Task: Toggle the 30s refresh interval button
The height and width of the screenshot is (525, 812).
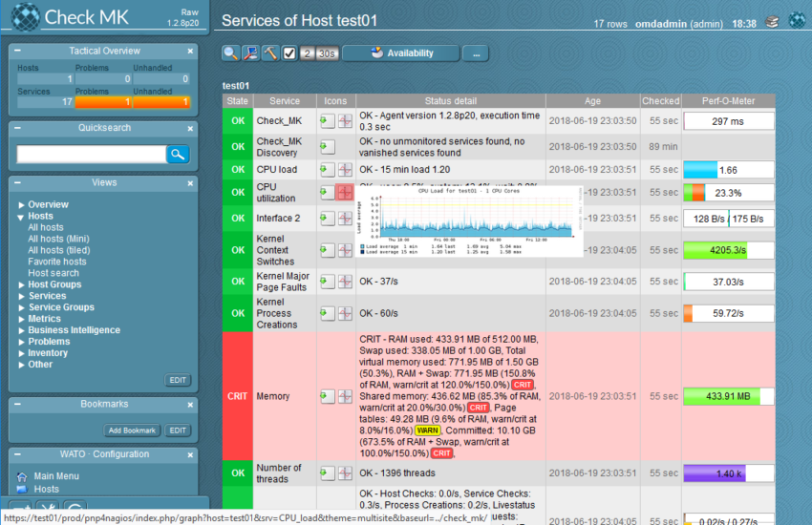Action: 328,53
